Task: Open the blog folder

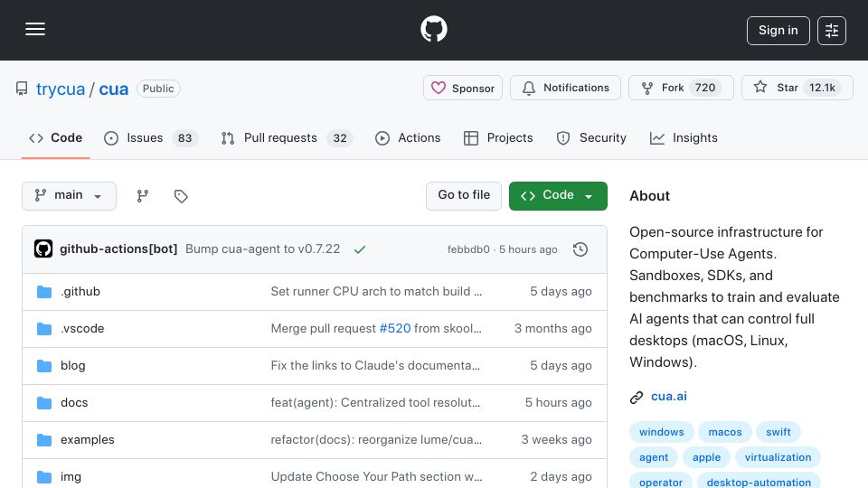Action: [x=73, y=366]
